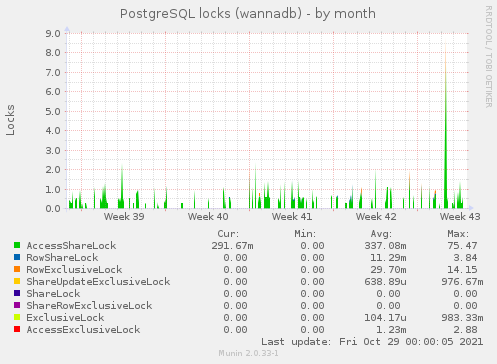Click the Week 41 axis label
The height and width of the screenshot is (364, 497).
click(292, 217)
